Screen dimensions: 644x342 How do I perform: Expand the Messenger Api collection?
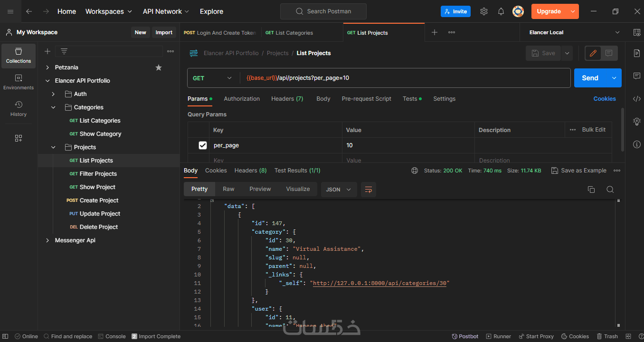click(47, 240)
